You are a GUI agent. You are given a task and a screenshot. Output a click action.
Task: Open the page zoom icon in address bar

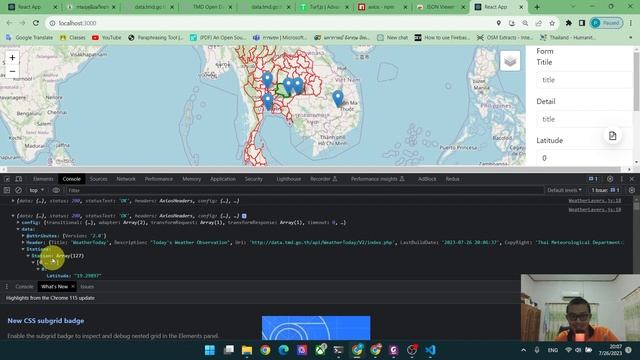(x=525, y=23)
